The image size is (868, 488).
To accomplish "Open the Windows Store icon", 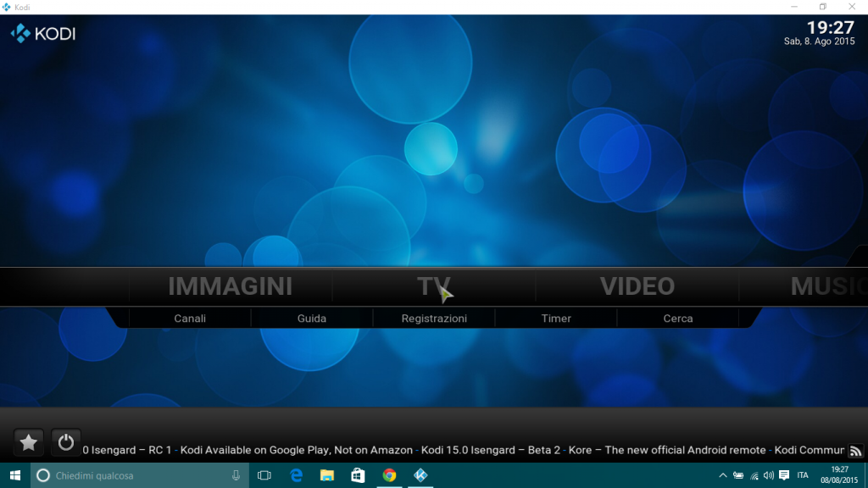I will point(358,475).
